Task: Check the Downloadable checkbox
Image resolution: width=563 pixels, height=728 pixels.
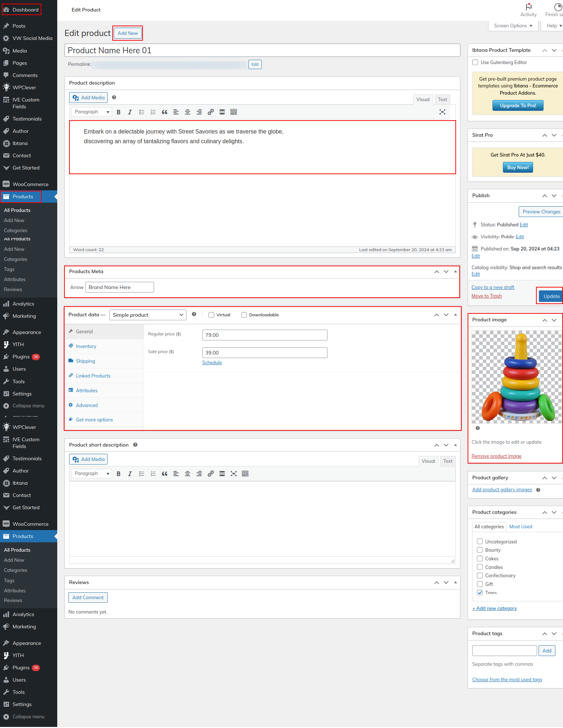Action: (244, 315)
